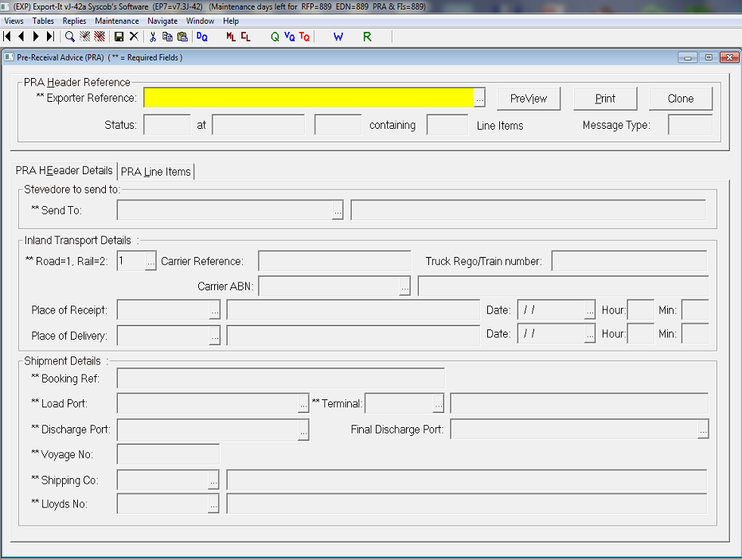The image size is (742, 560).
Task: Open the Send To lookup ellipsis button
Action: coord(338,211)
